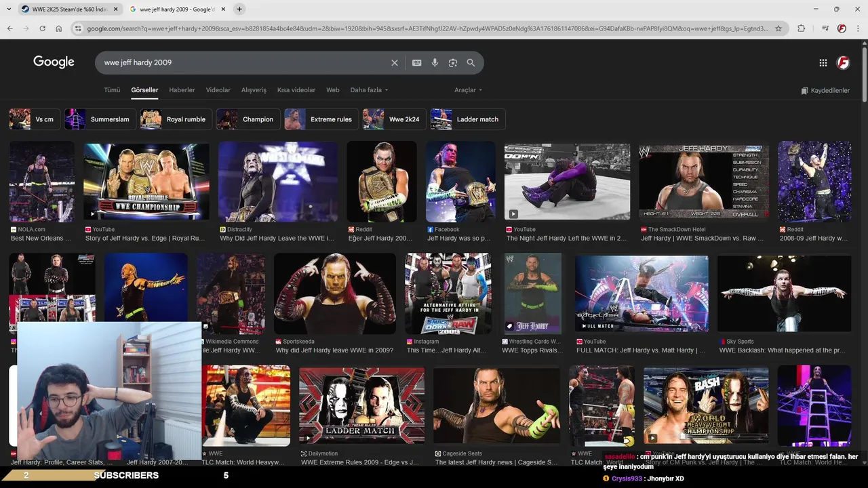Image resolution: width=868 pixels, height=488 pixels.
Task: Open the Sportskeeda Why did Jeff Hardy leave image
Action: 335,293
